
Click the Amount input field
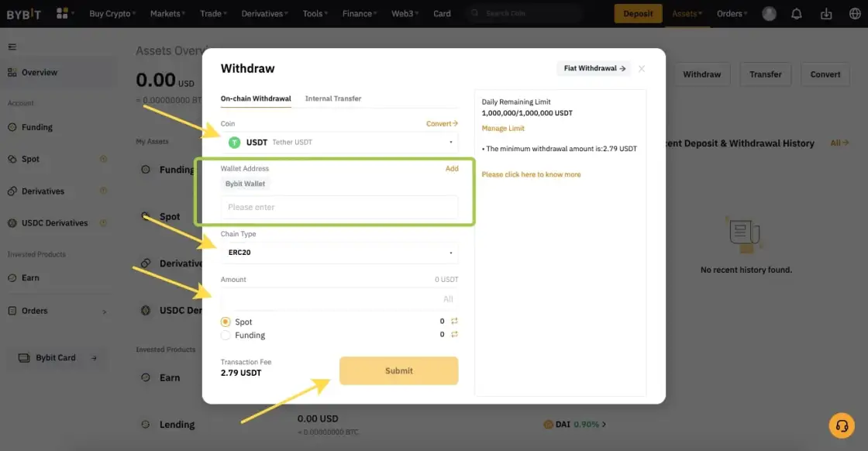coord(339,299)
